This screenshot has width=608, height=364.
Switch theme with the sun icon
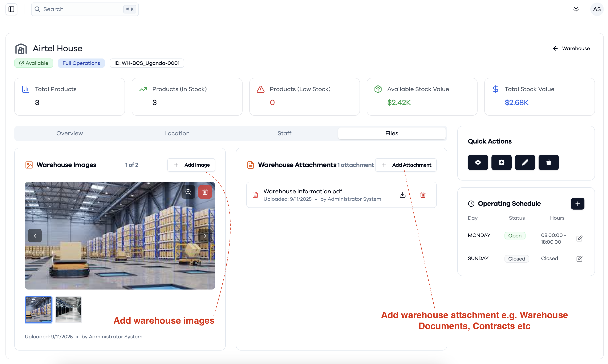[576, 9]
